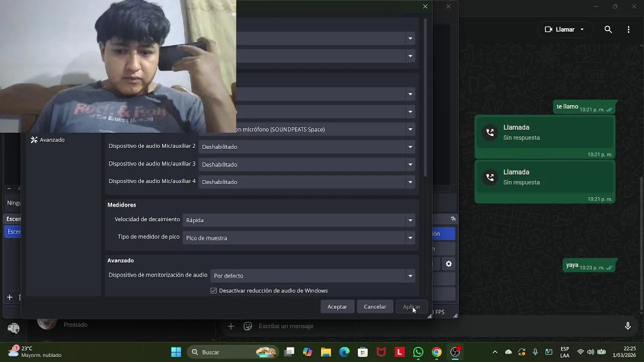Open the Mic/auxiliar 2 device dropdown

[307, 147]
